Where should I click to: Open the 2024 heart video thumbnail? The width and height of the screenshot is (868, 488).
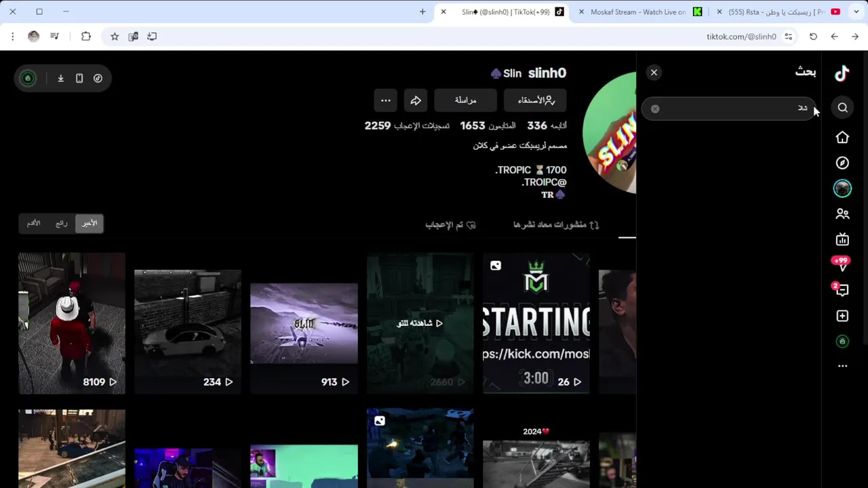(536, 448)
